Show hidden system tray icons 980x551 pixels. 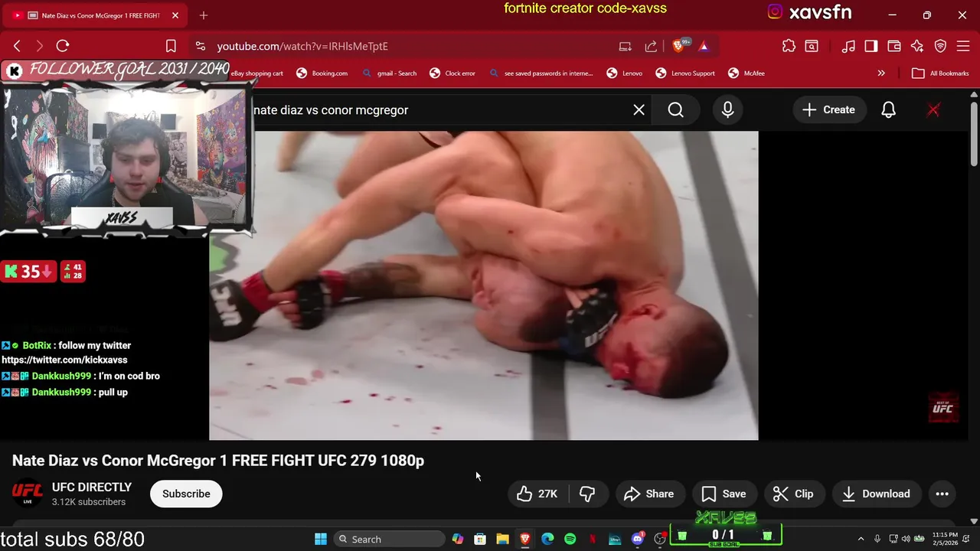coord(861,539)
